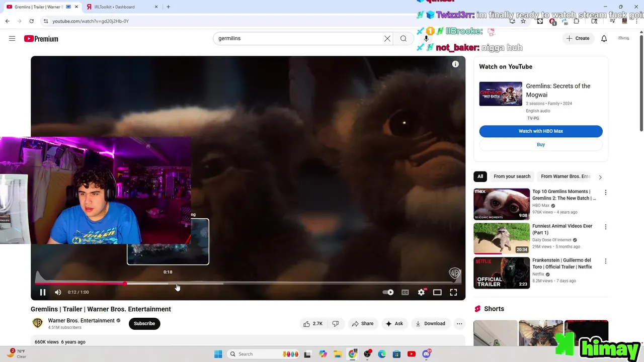Image resolution: width=644 pixels, height=362 pixels.
Task: Open Task View from taskbar
Action: 308,354
